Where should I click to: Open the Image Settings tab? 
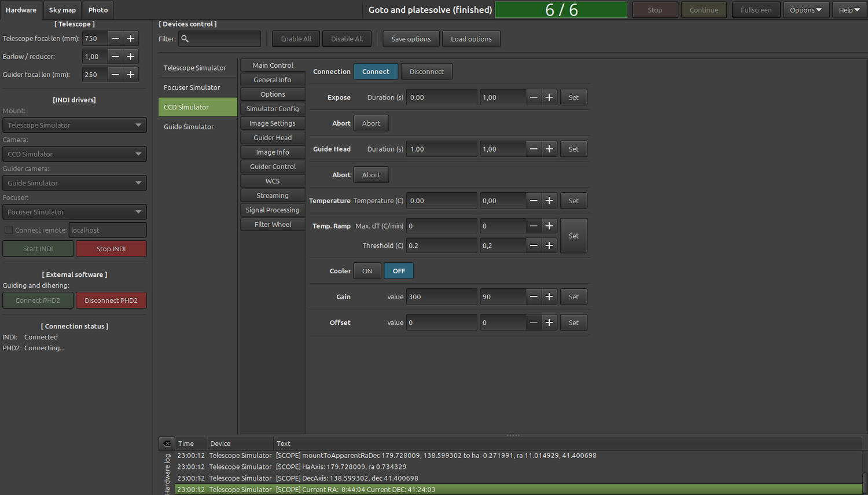tap(273, 123)
